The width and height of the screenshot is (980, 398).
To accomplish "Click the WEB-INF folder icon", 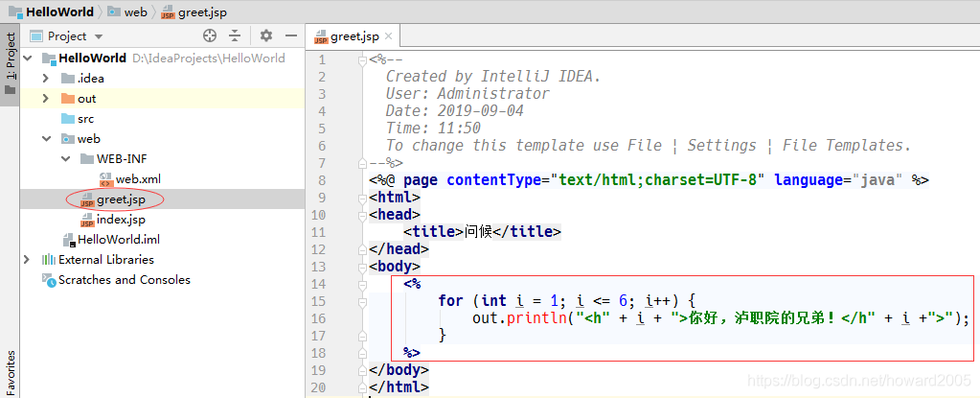I will pos(87,158).
